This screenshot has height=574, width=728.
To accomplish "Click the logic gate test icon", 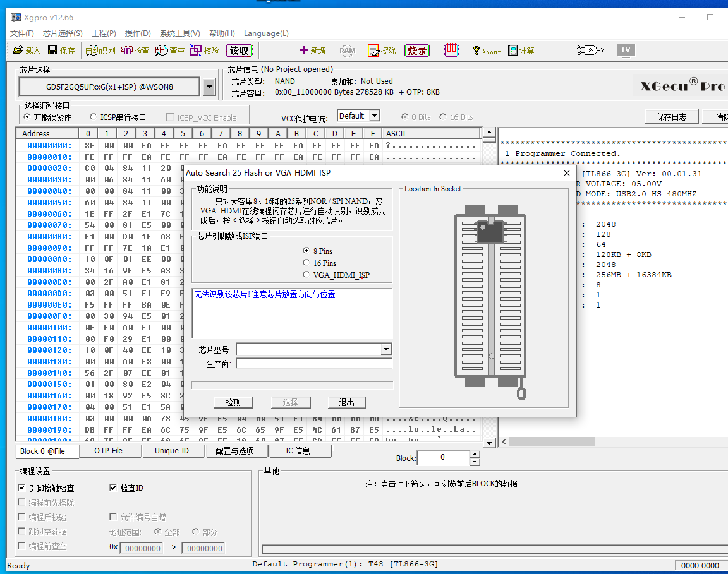I will [590, 50].
